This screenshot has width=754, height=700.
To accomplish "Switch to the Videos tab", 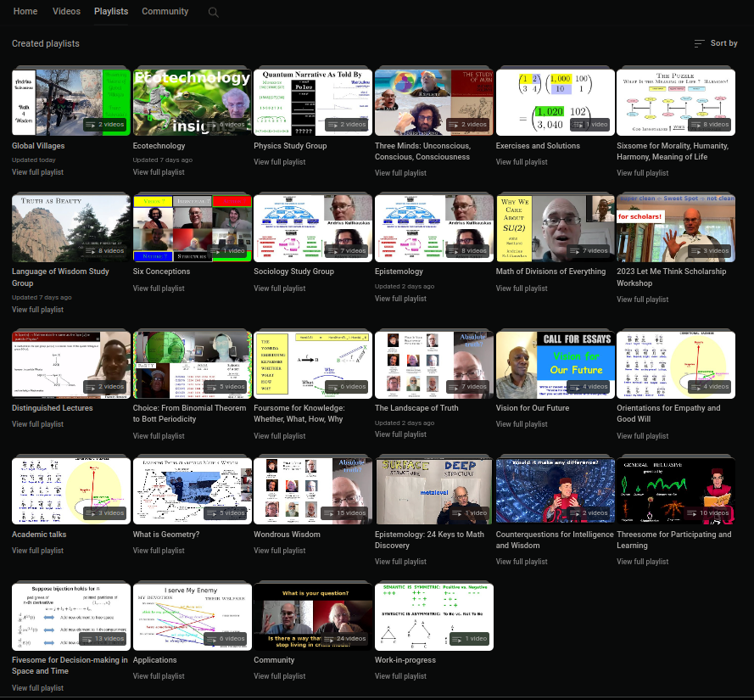I will point(66,11).
